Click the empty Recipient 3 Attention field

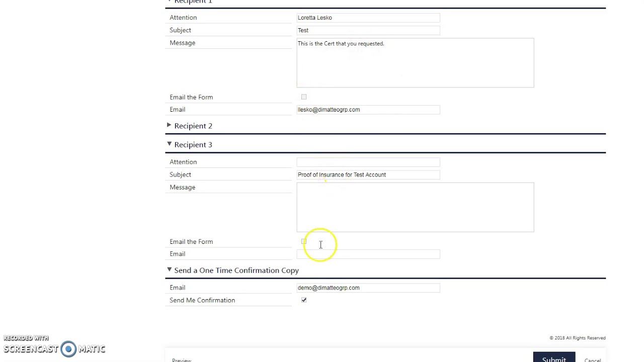pos(368,162)
